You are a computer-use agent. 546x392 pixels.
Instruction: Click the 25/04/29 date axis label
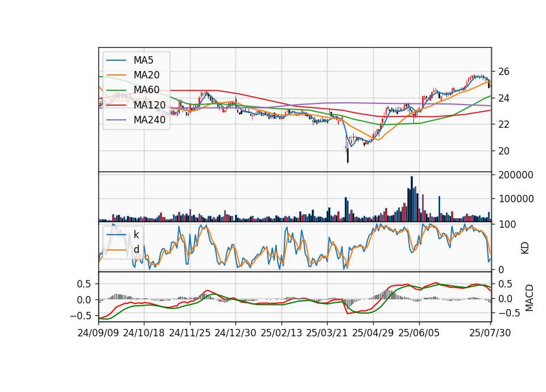tap(373, 333)
